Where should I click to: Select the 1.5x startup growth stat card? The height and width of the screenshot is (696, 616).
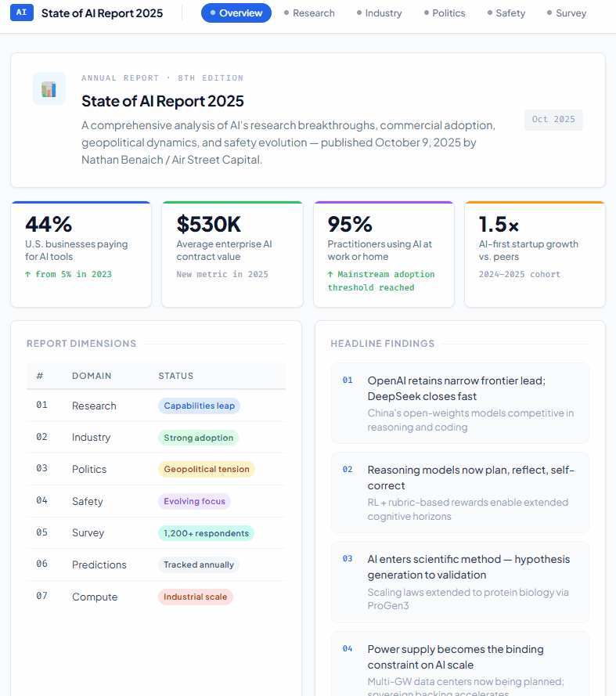pos(535,254)
